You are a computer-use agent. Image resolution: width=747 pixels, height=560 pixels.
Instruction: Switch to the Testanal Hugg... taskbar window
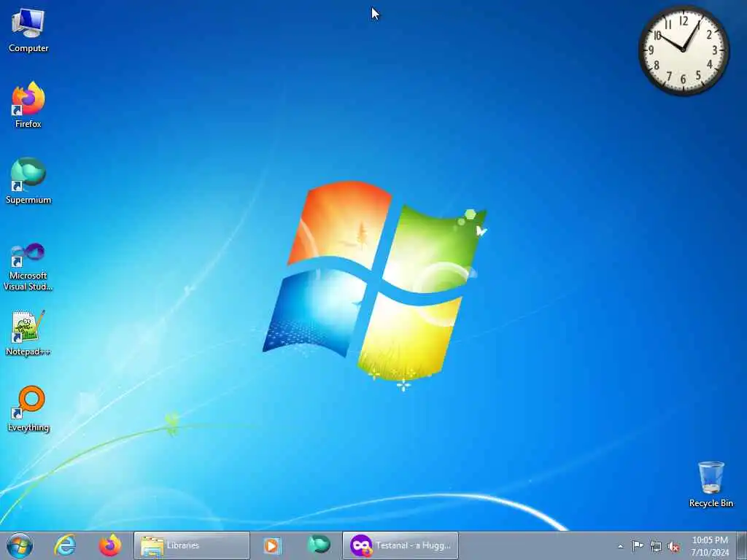400,545
